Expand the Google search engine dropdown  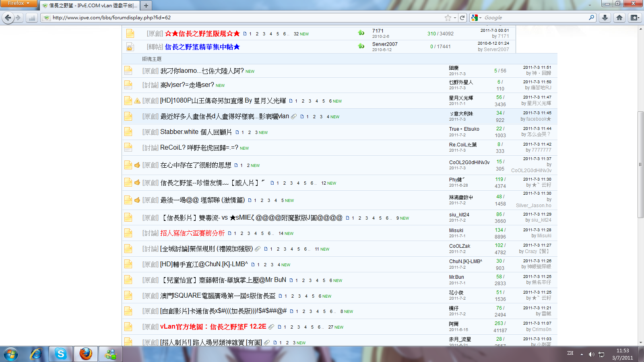[x=476, y=18]
